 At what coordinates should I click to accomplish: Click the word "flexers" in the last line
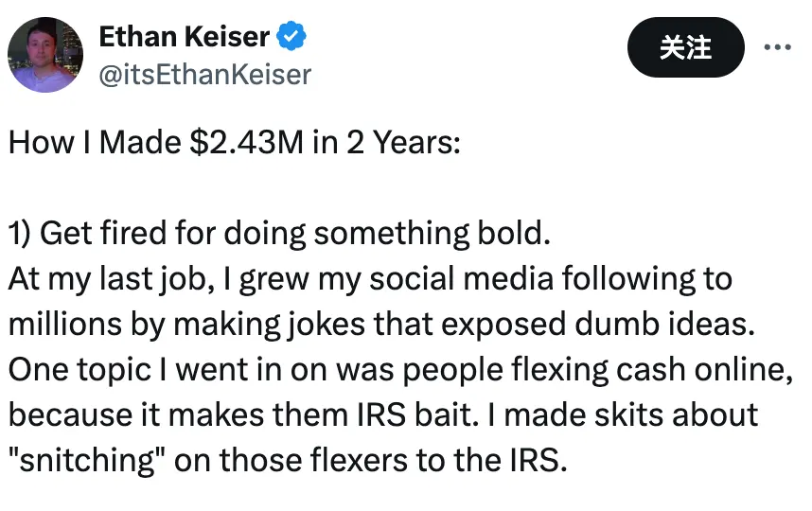[354, 460]
